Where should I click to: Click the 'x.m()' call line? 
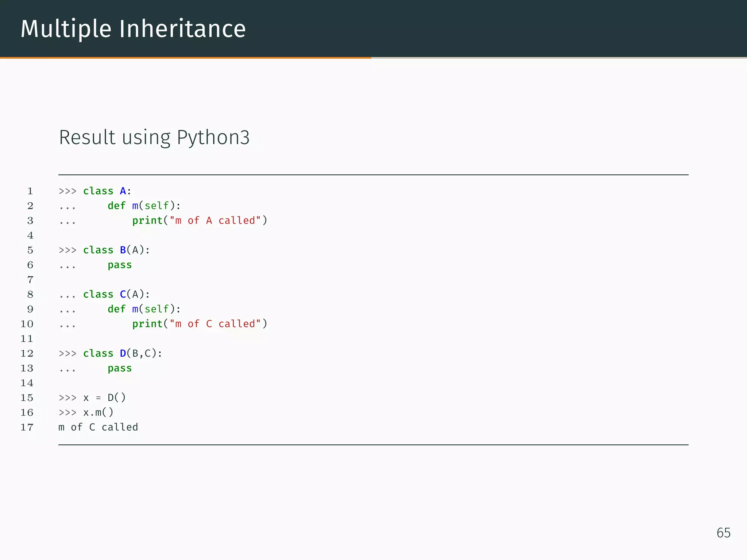(98, 412)
